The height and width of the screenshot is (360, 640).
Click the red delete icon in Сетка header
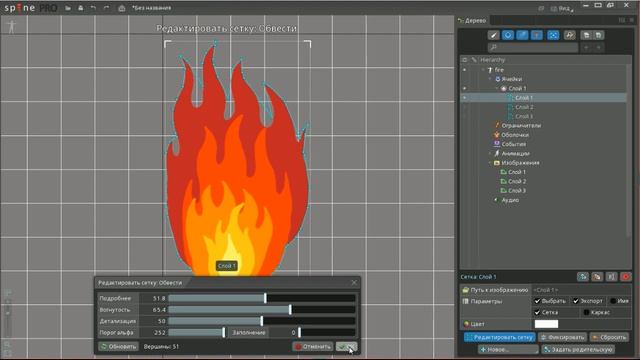click(x=626, y=277)
